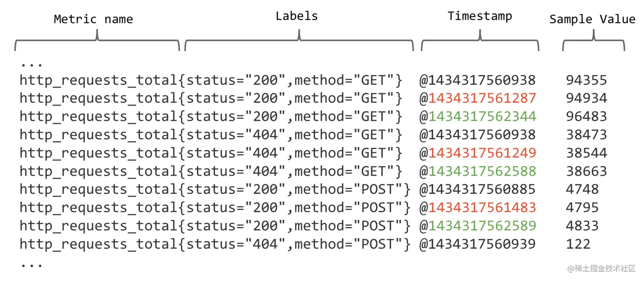Click the "Timestamp" heading label
The height and width of the screenshot is (281, 644).
480,17
